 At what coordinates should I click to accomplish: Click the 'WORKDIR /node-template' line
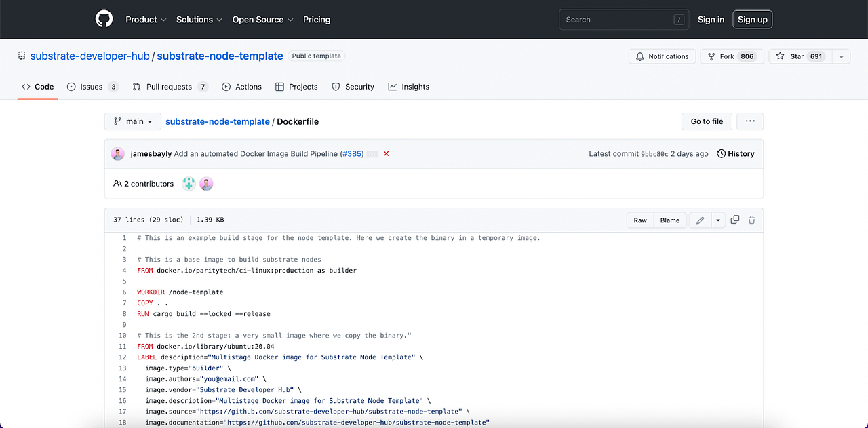(x=180, y=292)
